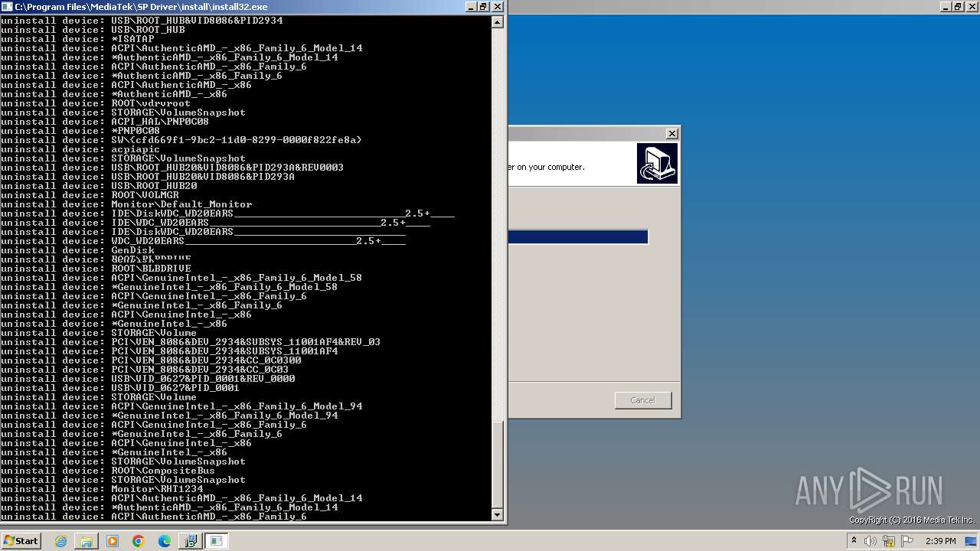Open the Action Center flag icon
The image size is (980, 551).
[907, 541]
